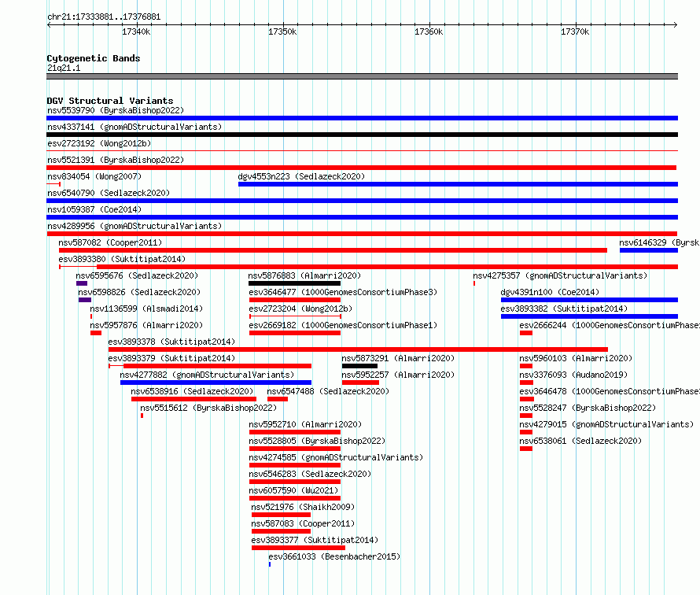Click the black nsv5873291 variant bar
Screen dimensions: 700x595
click(x=359, y=366)
